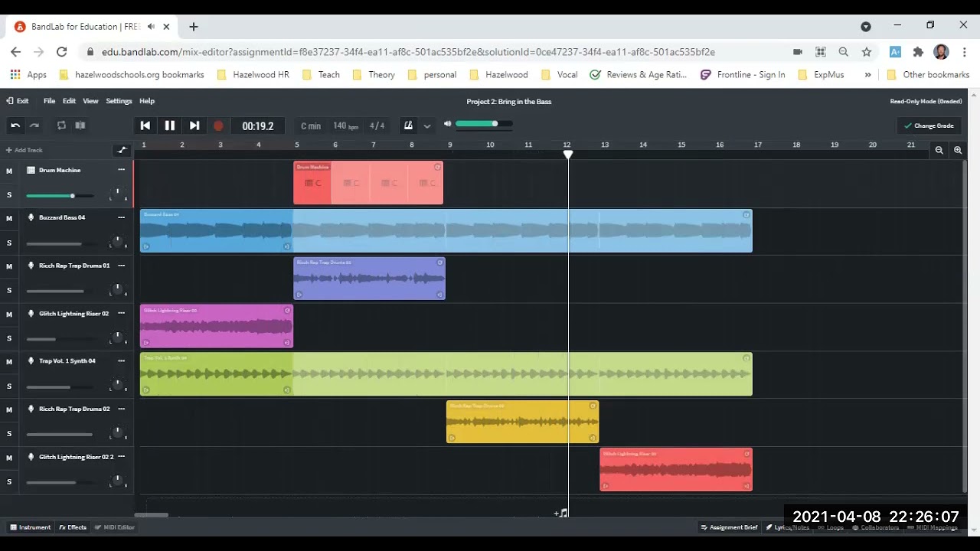Viewport: 980px width, 551px height.
Task: Open the Ricch Rap Trap Drums 02 track options
Action: [x=121, y=409]
